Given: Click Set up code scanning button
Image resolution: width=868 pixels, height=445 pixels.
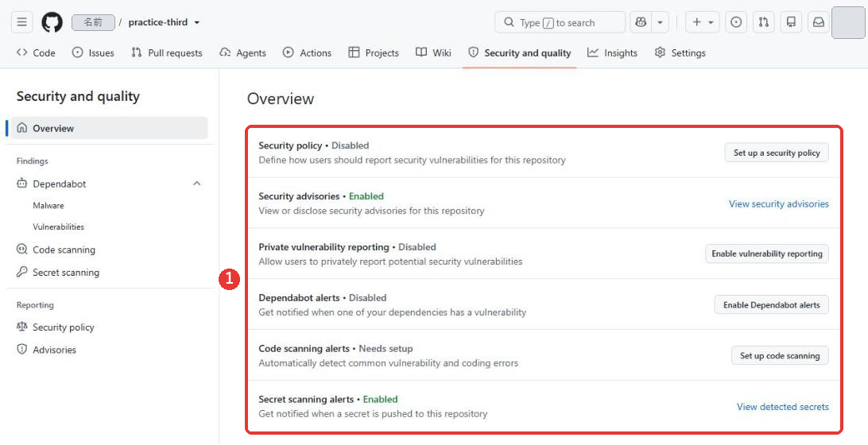Looking at the screenshot, I should (780, 355).
